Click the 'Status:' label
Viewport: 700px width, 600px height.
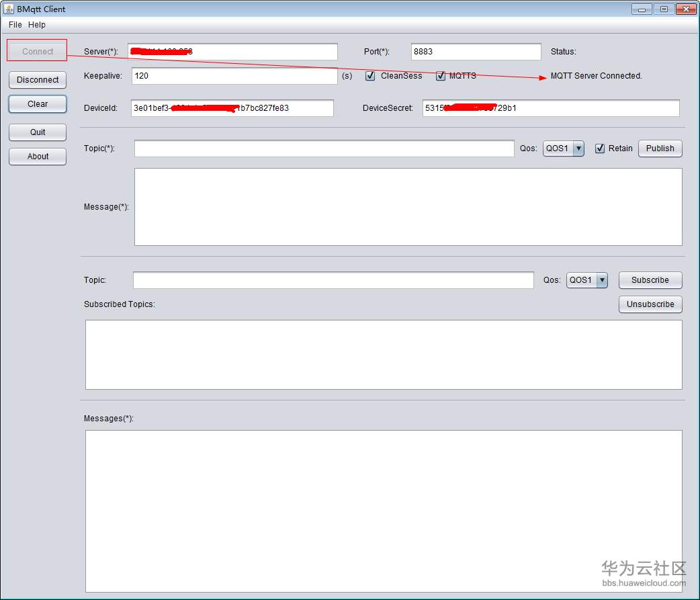[564, 51]
